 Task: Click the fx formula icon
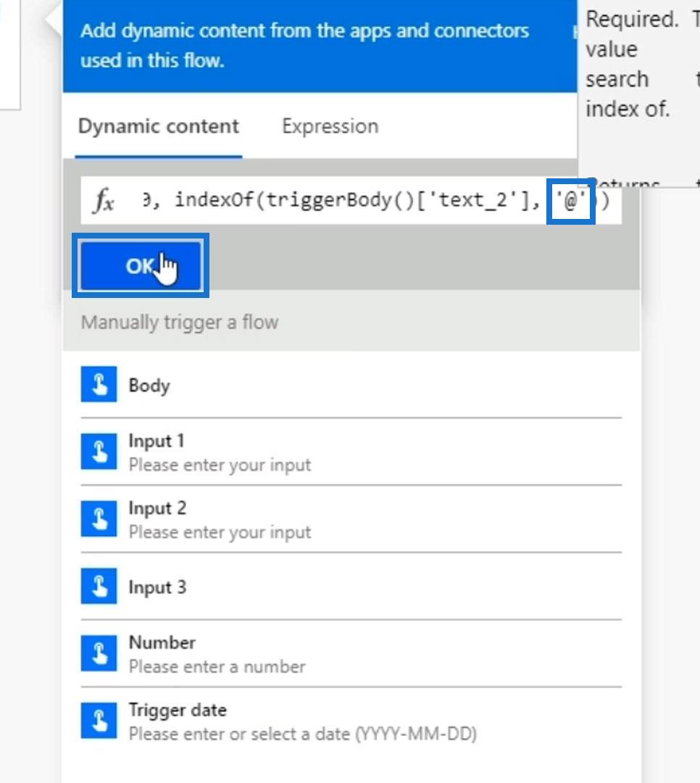click(x=104, y=201)
